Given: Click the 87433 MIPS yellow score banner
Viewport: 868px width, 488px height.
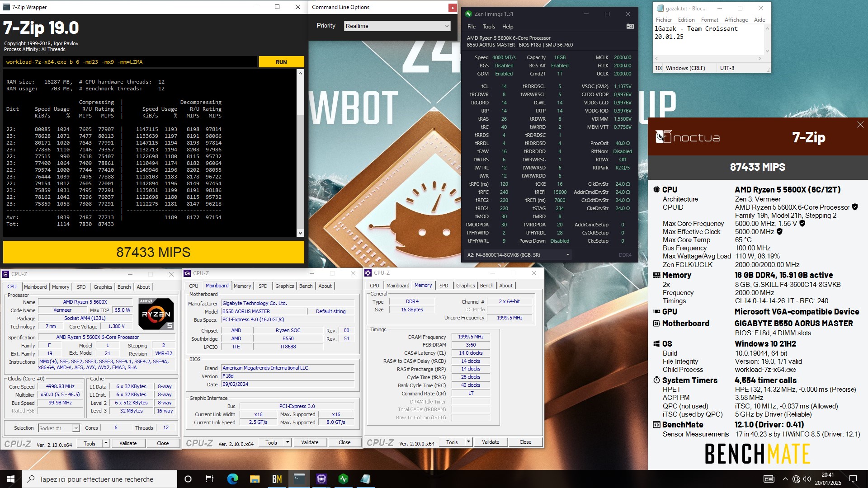Looking at the screenshot, I should (154, 252).
